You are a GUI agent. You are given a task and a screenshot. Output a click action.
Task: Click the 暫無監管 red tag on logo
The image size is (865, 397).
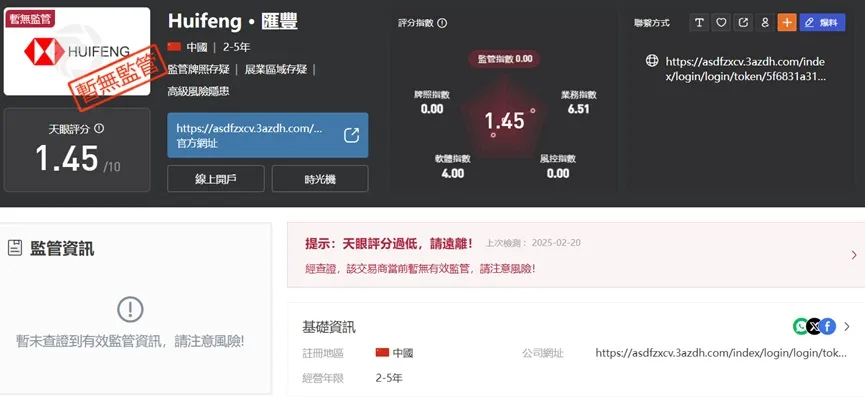pos(29,18)
